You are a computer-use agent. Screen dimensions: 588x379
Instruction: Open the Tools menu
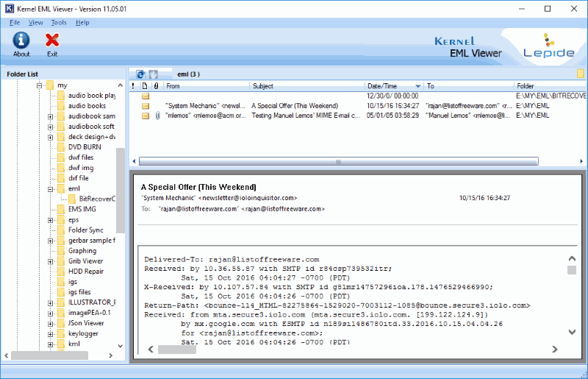(59, 23)
